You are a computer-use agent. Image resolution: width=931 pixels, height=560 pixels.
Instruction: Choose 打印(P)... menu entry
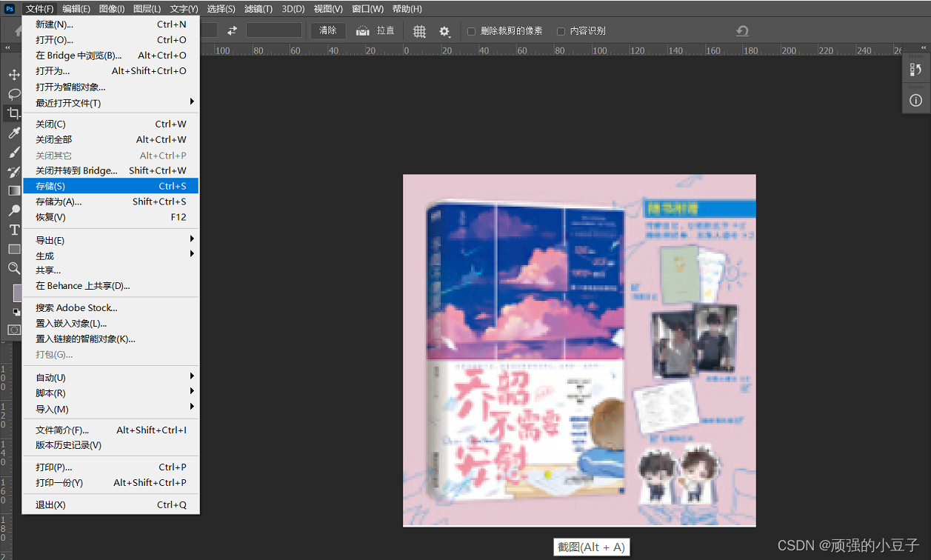tap(111, 467)
